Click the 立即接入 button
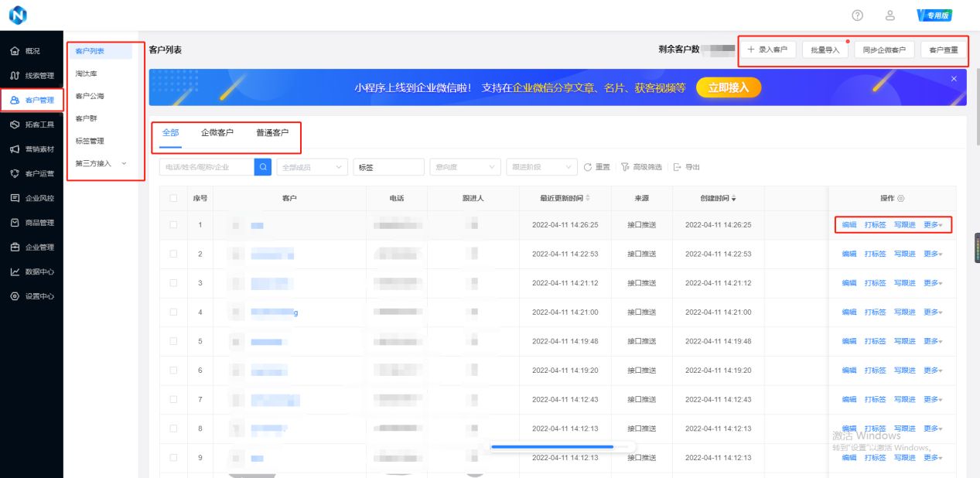The image size is (980, 478). pos(726,87)
